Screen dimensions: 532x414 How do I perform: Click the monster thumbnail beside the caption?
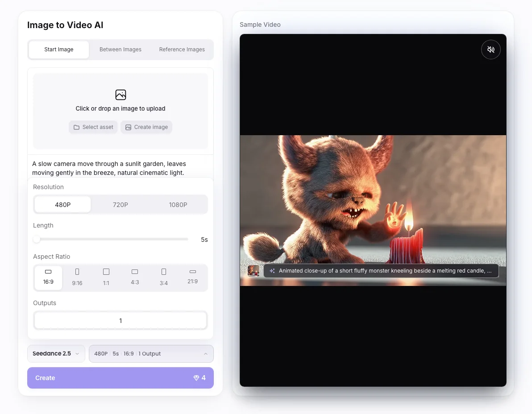(x=254, y=271)
